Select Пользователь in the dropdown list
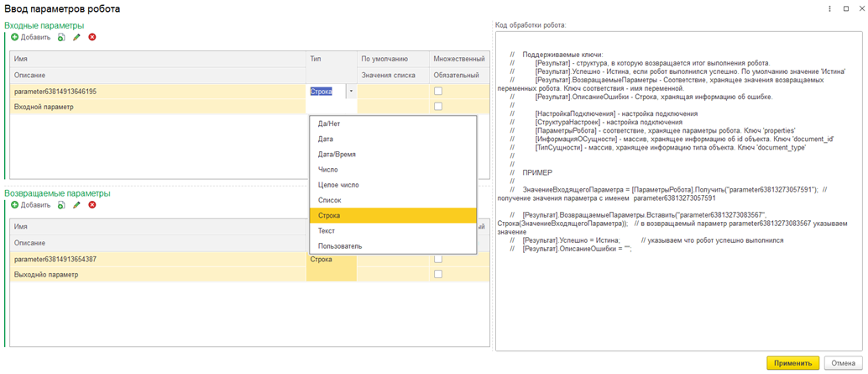Image resolution: width=868 pixels, height=374 pixels. (340, 246)
